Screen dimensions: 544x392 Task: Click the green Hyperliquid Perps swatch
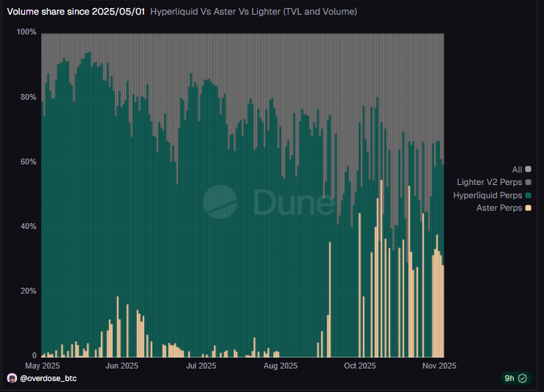529,195
